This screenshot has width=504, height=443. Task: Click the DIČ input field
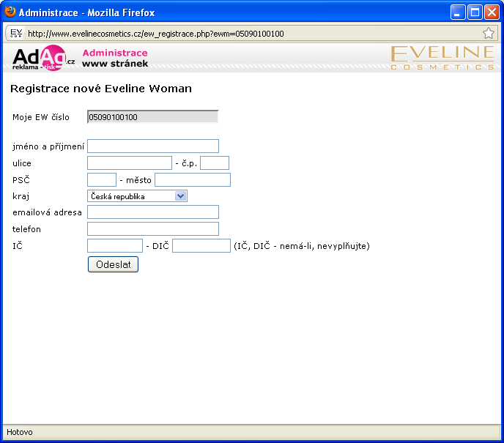[x=201, y=246]
